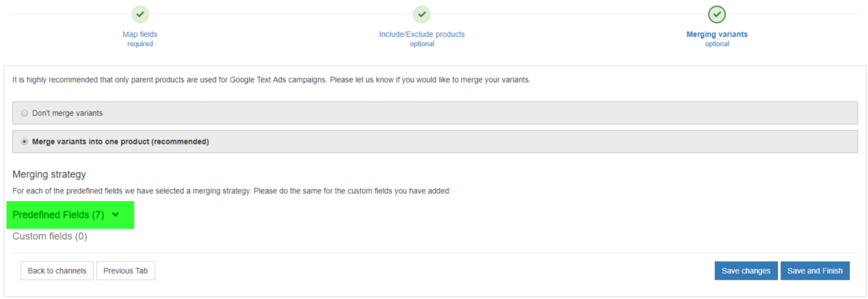Go to the Map fields step label
Image resolution: width=868 pixels, height=299 pixels.
click(x=140, y=34)
